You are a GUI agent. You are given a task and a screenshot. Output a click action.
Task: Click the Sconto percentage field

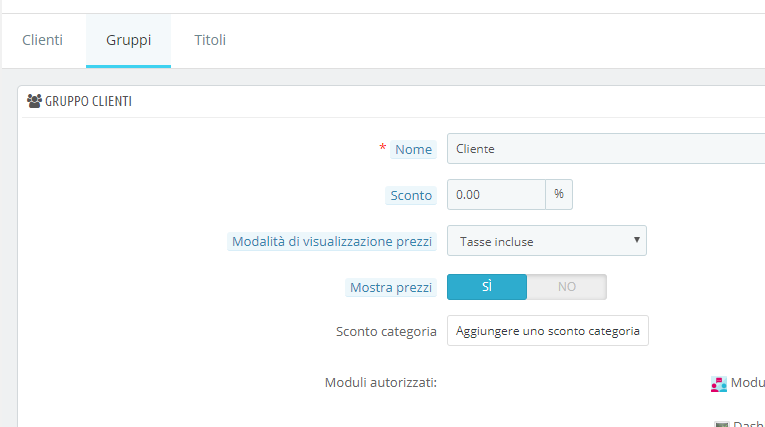click(496, 195)
